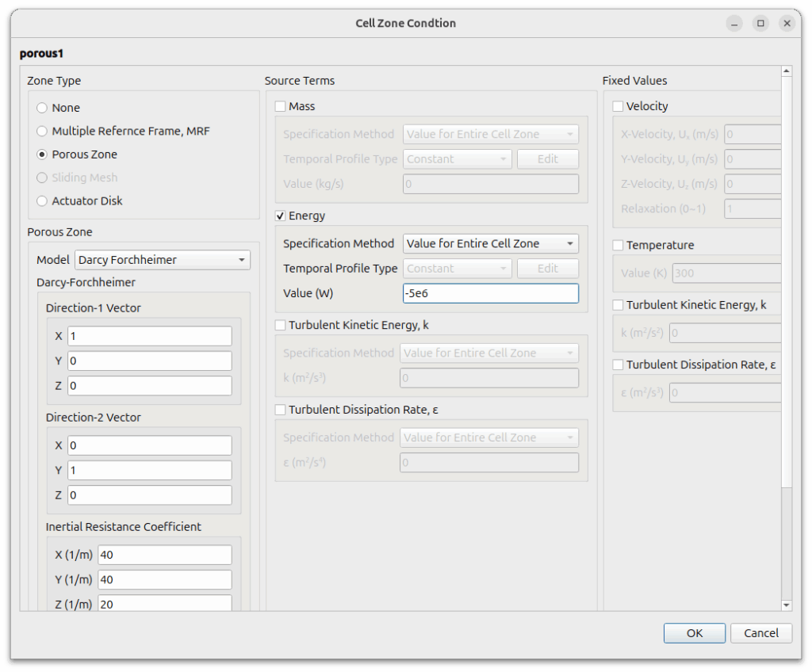Click Inertial Resistance Z (1/m) field
Screen dimensions: 812x672
tap(165, 603)
